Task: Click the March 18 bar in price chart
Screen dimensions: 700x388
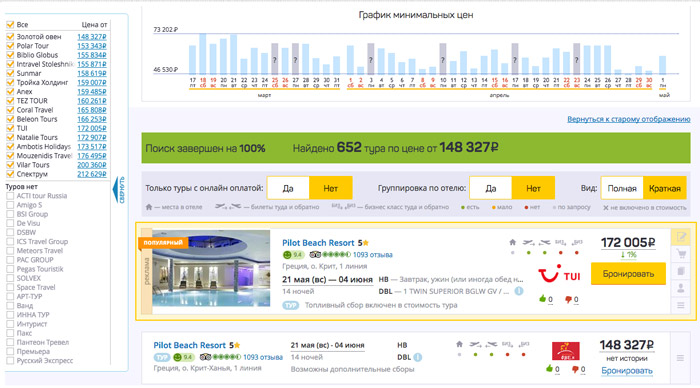Action: pyautogui.click(x=203, y=54)
